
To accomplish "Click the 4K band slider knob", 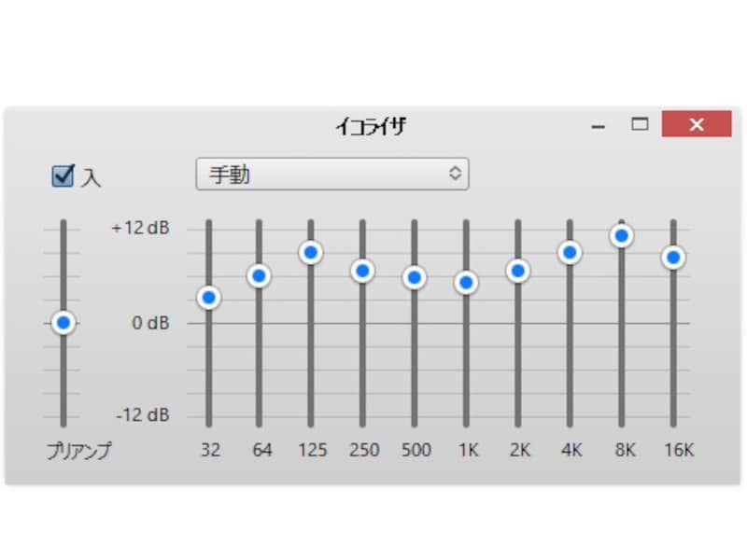I will click(x=571, y=252).
